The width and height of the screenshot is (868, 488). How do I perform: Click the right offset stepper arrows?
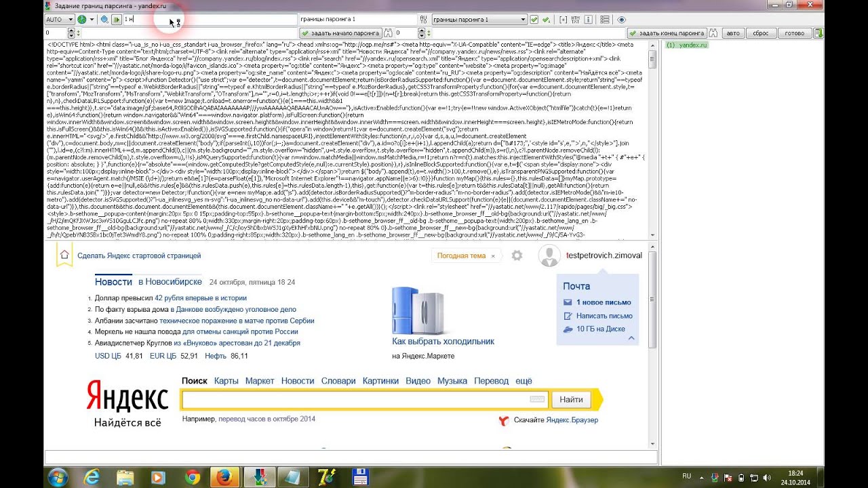tap(421, 33)
